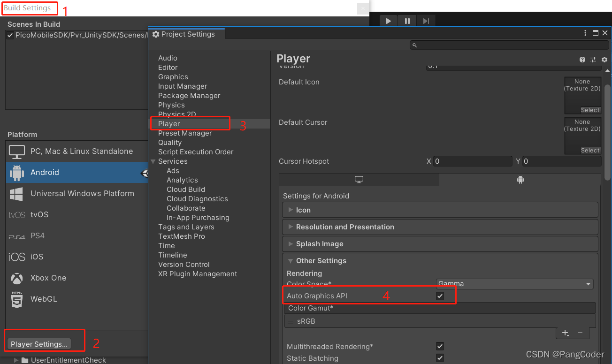The height and width of the screenshot is (364, 612).
Task: Select XR Plugin Management category
Action: click(x=198, y=274)
